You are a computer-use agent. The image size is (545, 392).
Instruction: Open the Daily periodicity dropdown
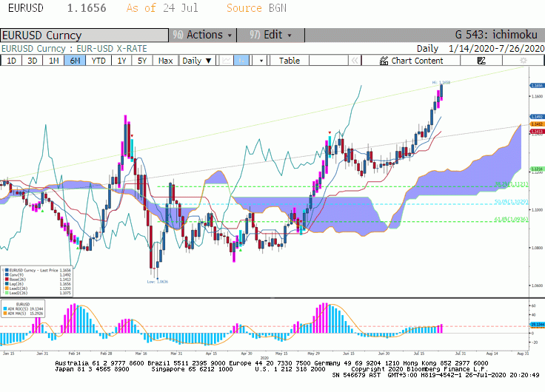pos(197,61)
